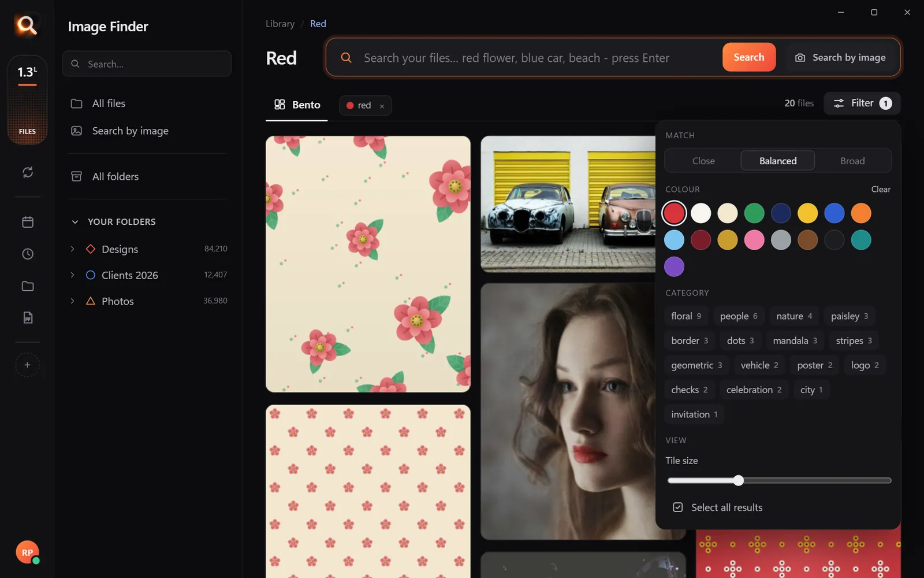924x578 pixels.
Task: Click the 1.3 files storage indicator
Action: pos(27,99)
